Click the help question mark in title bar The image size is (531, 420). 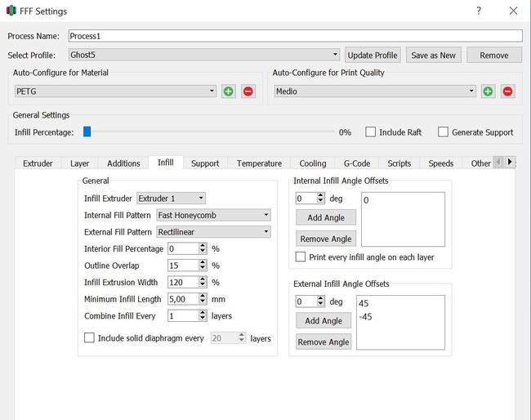pos(479,11)
